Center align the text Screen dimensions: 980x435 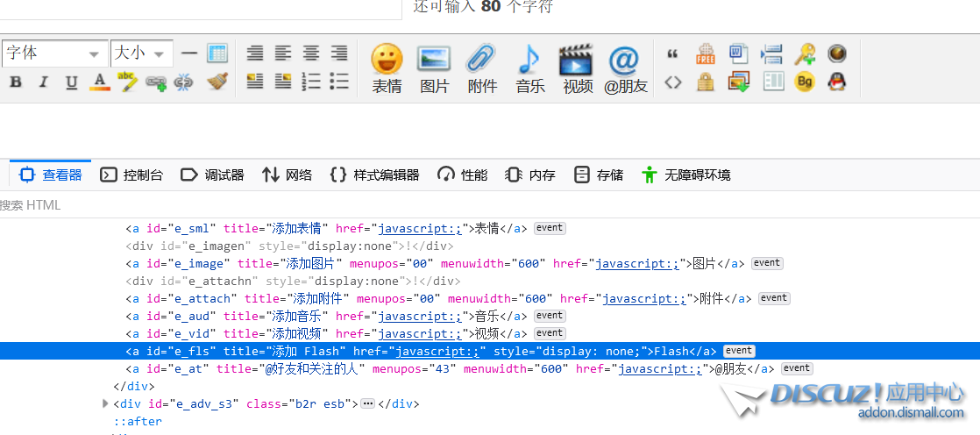[311, 53]
